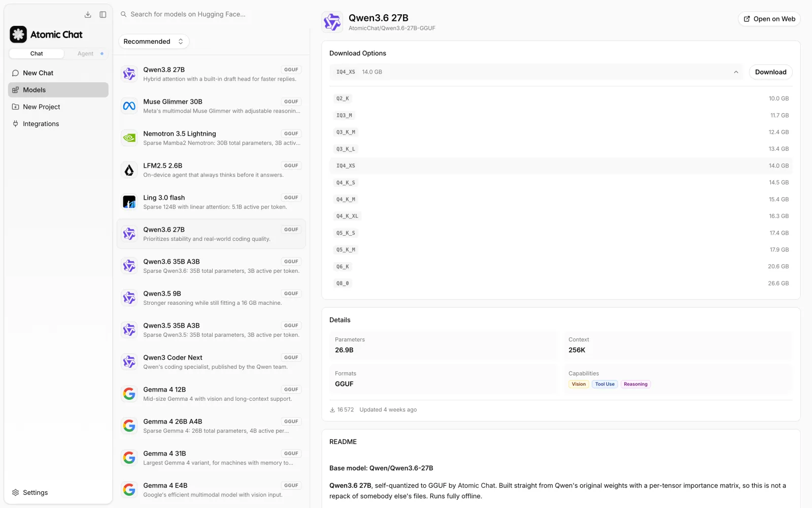Create a New Project
Image resolution: width=812 pixels, height=508 pixels.
click(58, 107)
